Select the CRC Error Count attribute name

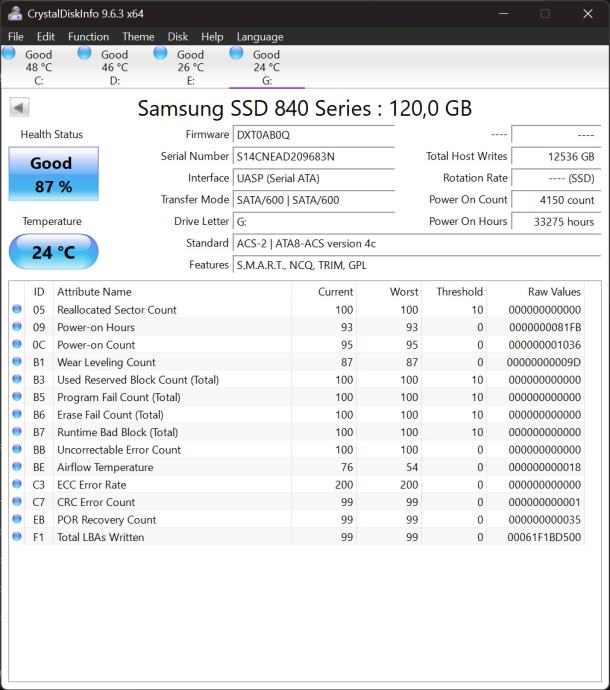(96, 502)
